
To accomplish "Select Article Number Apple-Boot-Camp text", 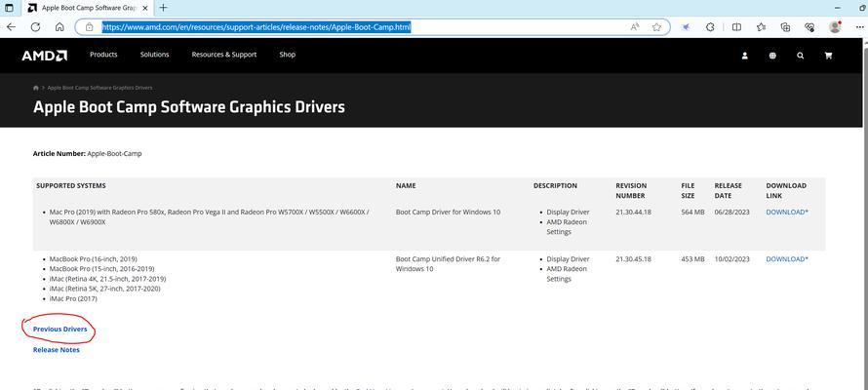I will coord(88,154).
